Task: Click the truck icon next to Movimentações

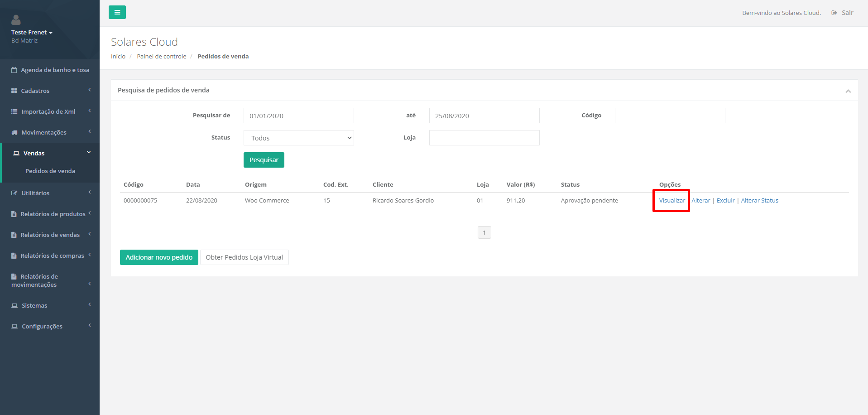Action: 14,133
